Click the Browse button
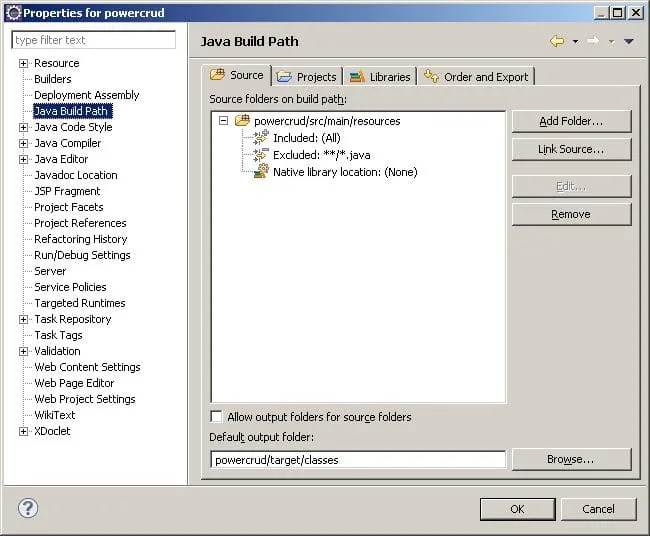 click(572, 459)
